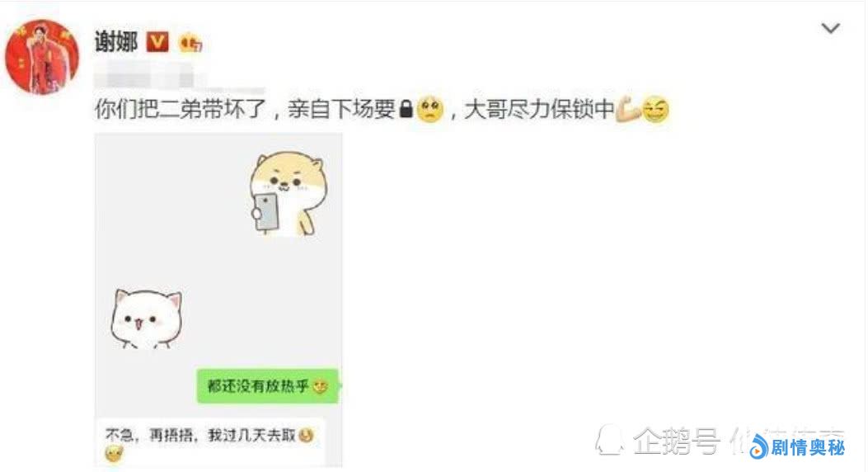The width and height of the screenshot is (868, 472).
Task: Open the attached chat screenshot image
Action: coord(218,300)
